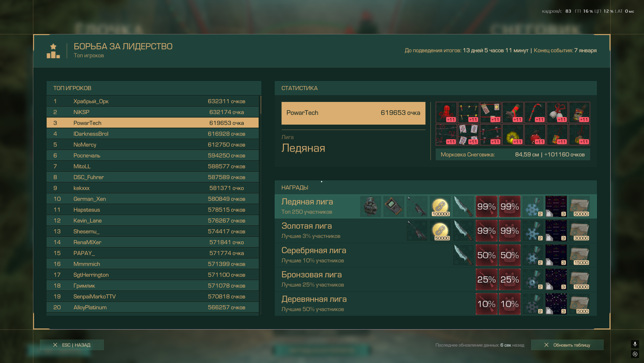Click the rifle reward in Ледяная лига
The height and width of the screenshot is (363, 644).
coord(417,206)
